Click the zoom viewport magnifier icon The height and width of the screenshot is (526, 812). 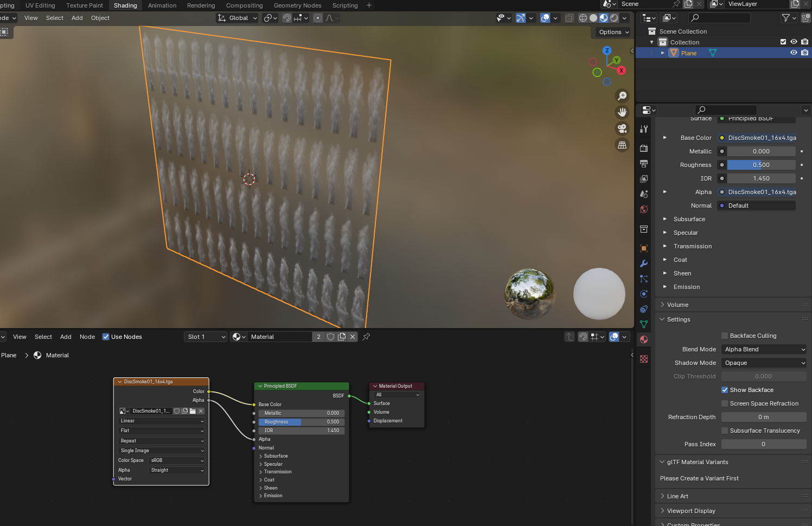click(x=622, y=96)
